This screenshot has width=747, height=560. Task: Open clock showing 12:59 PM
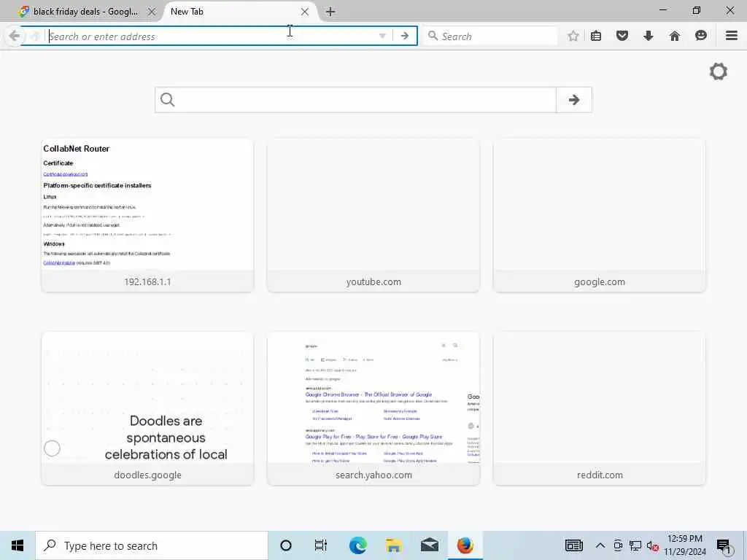[x=685, y=545]
